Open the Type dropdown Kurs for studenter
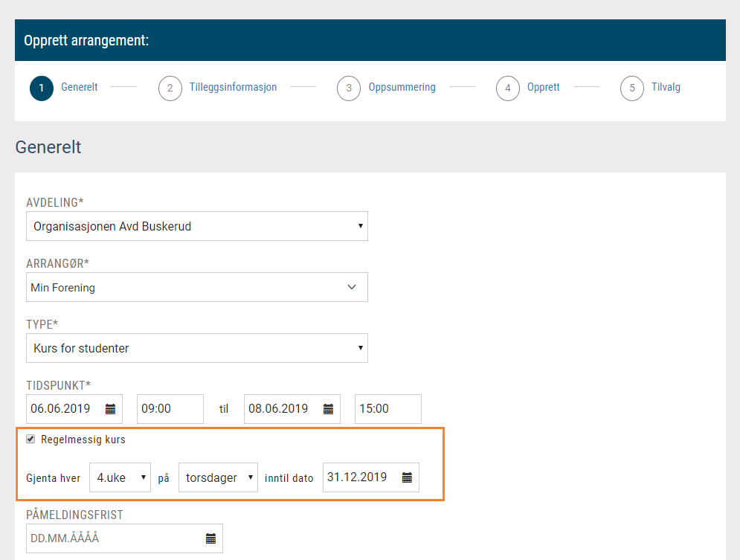The height and width of the screenshot is (560, 740). click(x=197, y=348)
